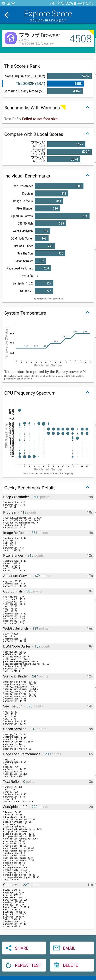This screenshot has height=980, width=96.
Task: Collapse the System Temperature section
Action: coord(87,313)
